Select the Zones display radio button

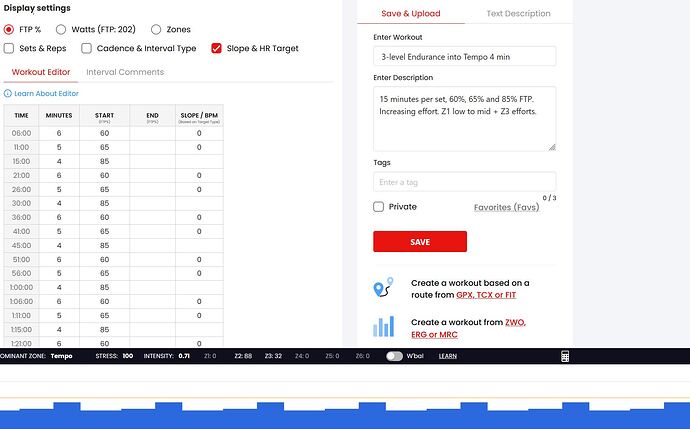tap(156, 30)
